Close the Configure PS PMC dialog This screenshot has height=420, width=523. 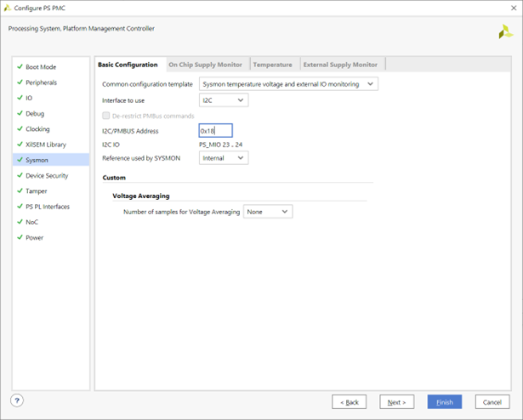[x=514, y=8]
